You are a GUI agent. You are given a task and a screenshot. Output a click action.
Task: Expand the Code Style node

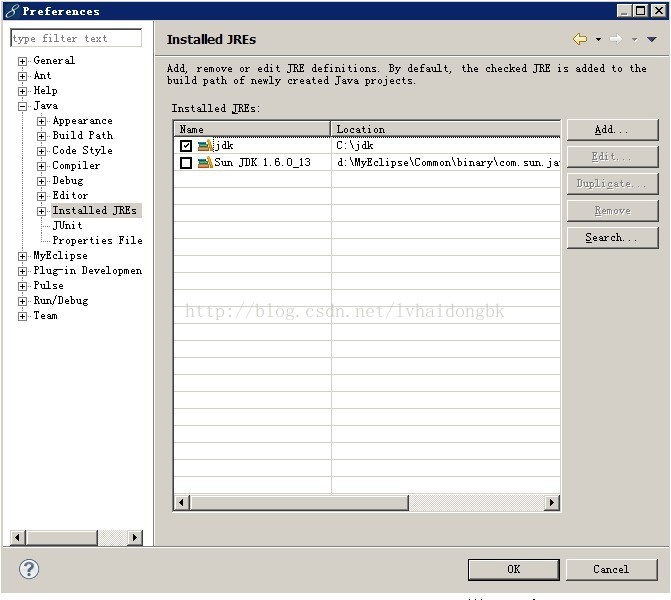tap(41, 151)
